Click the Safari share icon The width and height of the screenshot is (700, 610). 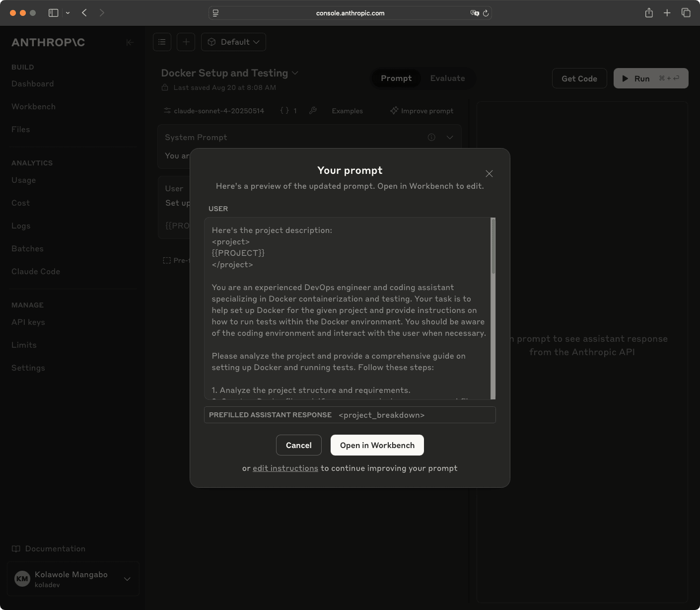(x=649, y=13)
